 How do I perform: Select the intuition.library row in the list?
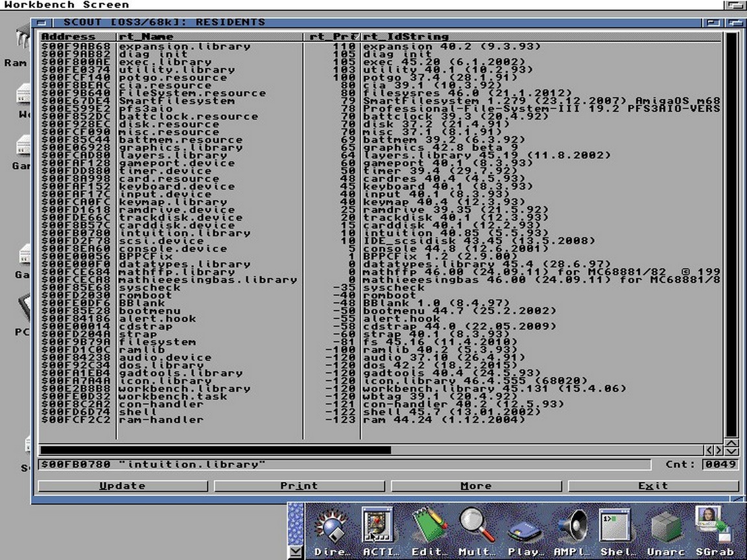380,233
